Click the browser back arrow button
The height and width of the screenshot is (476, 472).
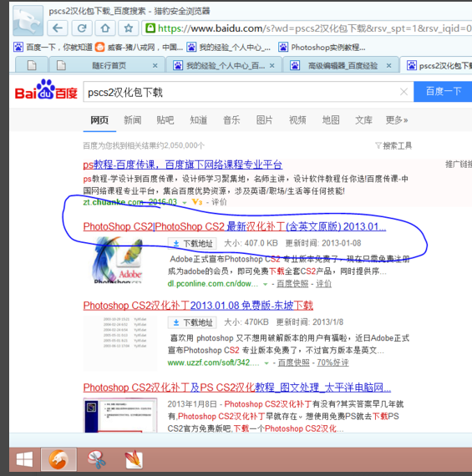58,28
